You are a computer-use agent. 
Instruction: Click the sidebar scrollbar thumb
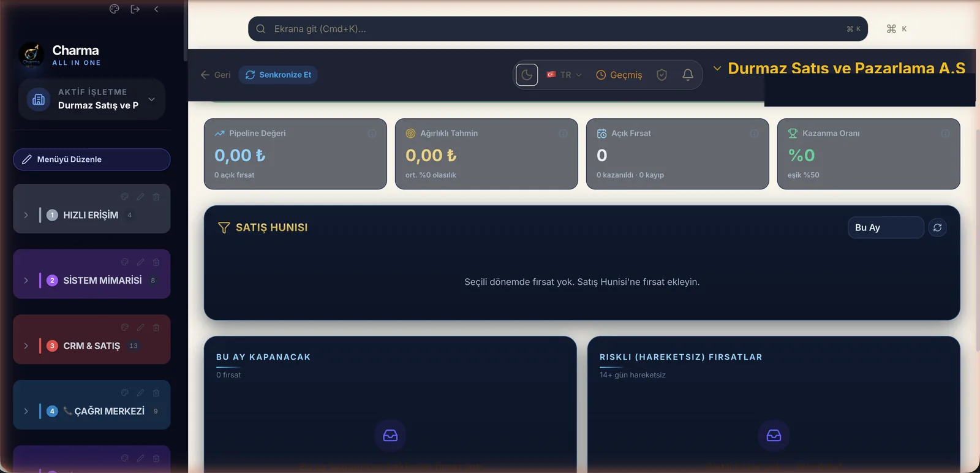[x=185, y=31]
